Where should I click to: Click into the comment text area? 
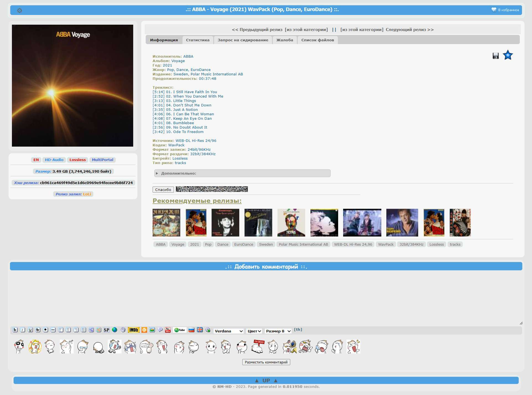point(266,298)
